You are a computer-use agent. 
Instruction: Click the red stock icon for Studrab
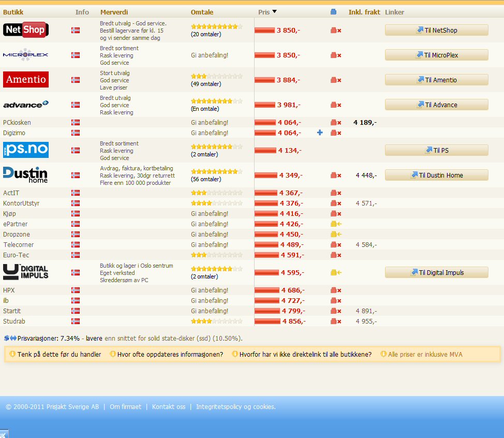click(x=336, y=321)
